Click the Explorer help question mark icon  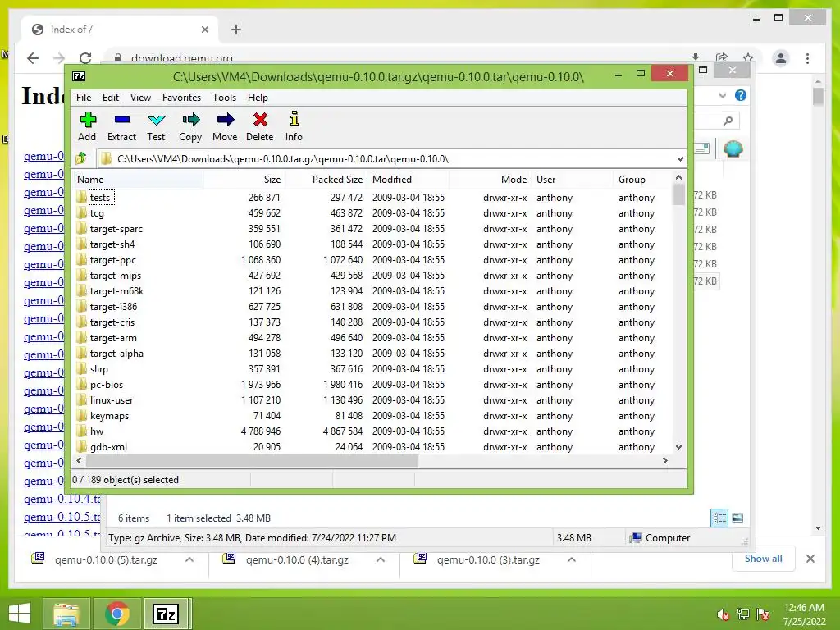pyautogui.click(x=741, y=95)
